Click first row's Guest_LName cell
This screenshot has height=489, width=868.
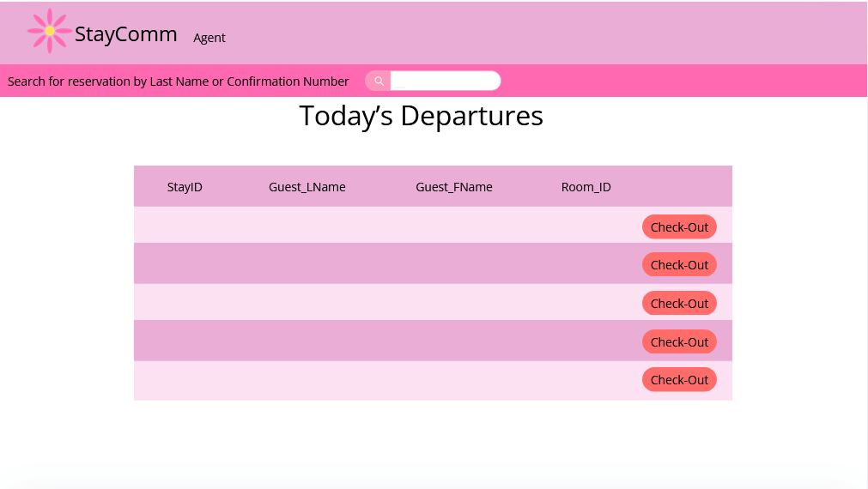(x=307, y=226)
